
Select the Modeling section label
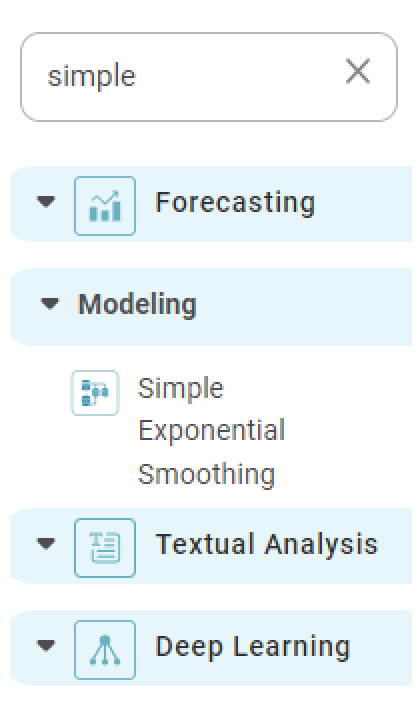point(137,305)
